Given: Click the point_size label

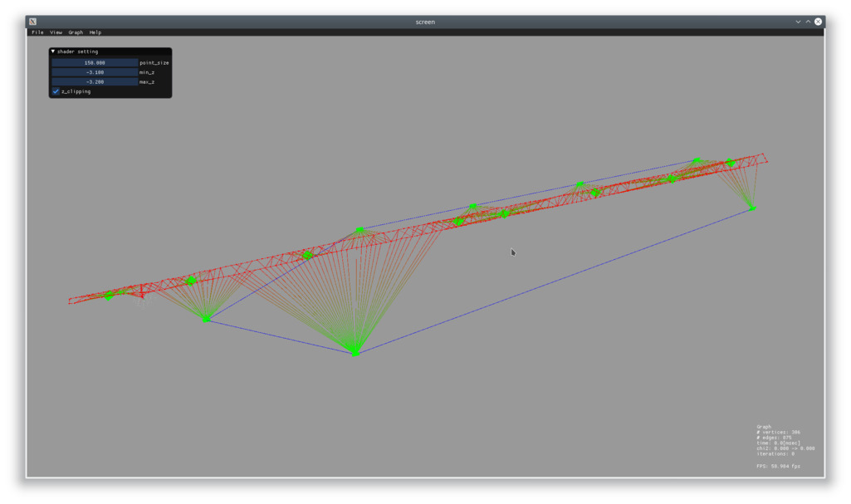Looking at the screenshot, I should tap(154, 63).
